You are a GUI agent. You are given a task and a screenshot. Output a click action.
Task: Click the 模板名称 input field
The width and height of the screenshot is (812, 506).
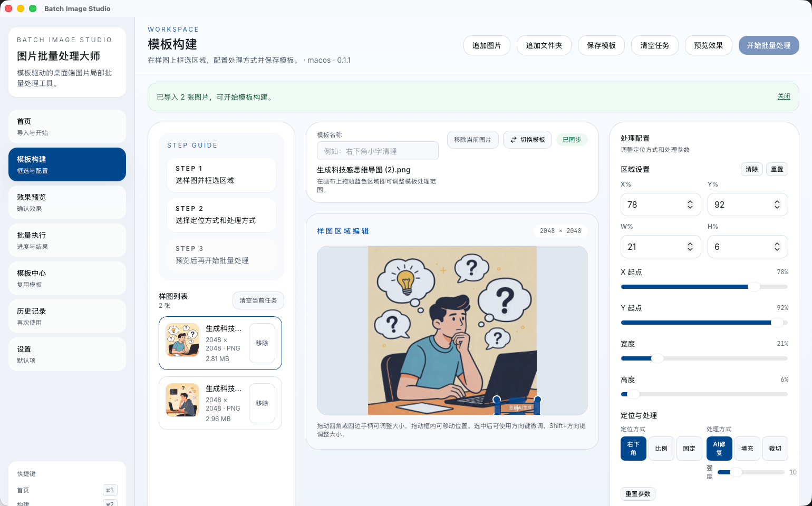point(378,151)
